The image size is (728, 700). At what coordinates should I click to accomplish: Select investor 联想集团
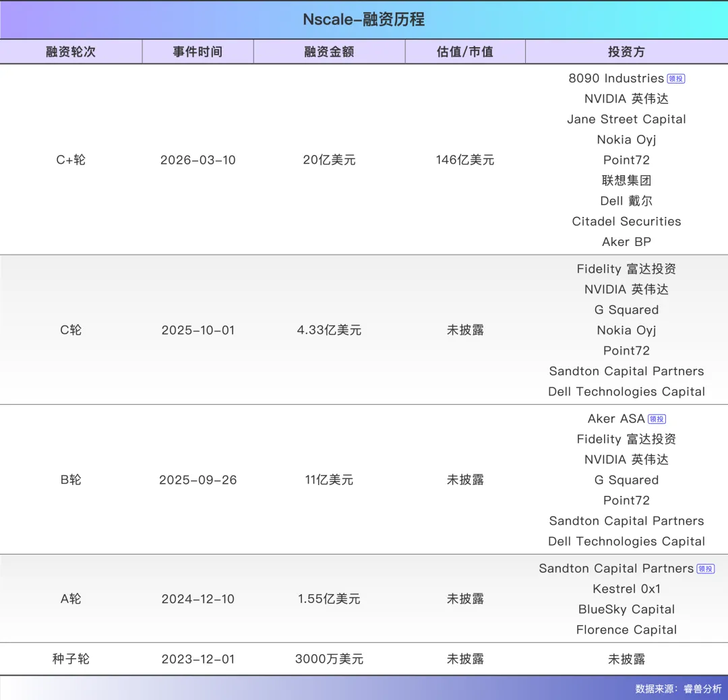(626, 181)
